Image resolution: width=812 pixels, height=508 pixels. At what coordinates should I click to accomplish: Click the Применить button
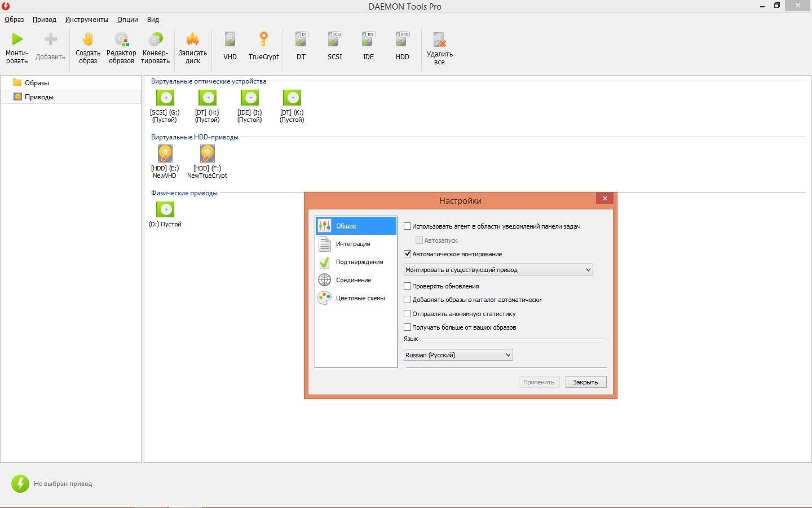click(x=539, y=382)
